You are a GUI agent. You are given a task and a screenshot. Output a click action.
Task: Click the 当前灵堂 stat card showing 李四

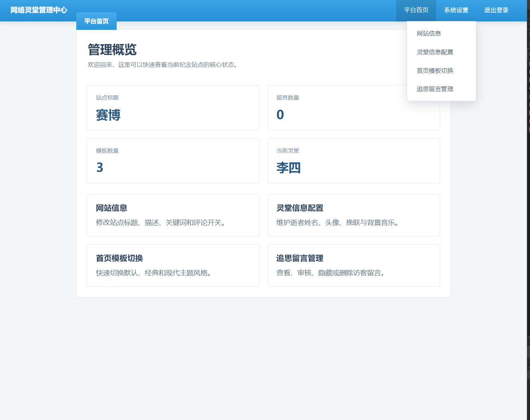(353, 161)
